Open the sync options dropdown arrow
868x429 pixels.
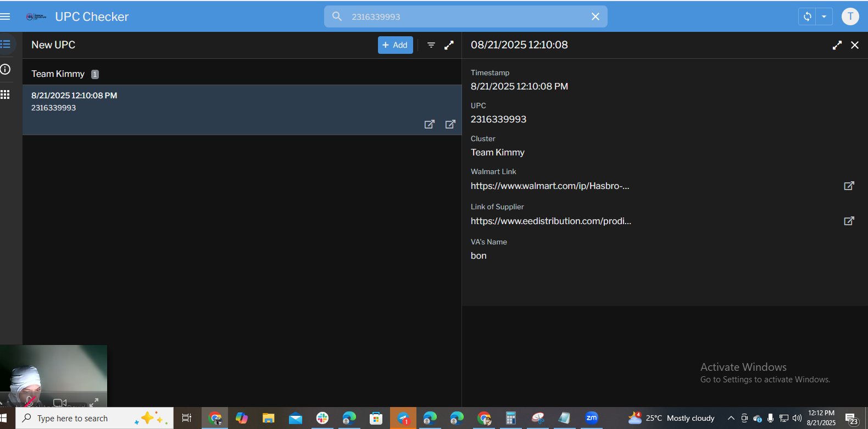[824, 16]
